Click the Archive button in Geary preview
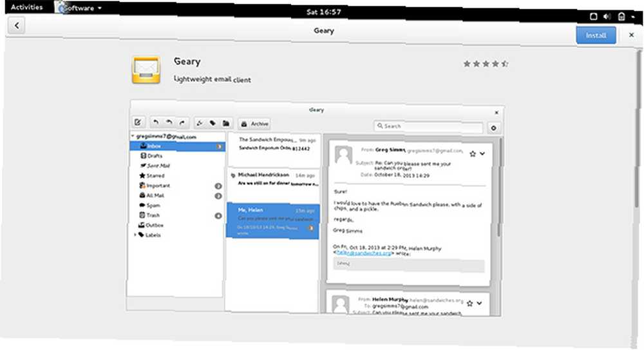The height and width of the screenshot is (350, 644). [254, 124]
